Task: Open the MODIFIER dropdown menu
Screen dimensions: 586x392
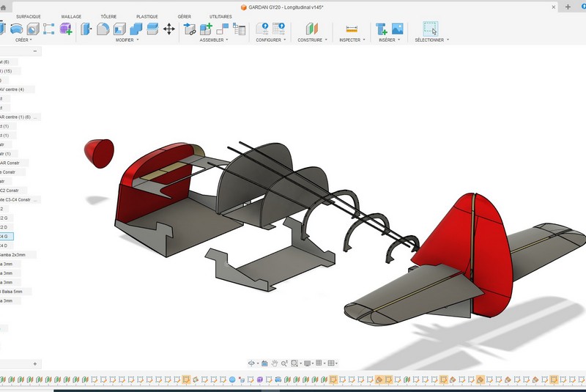Action: coord(127,40)
